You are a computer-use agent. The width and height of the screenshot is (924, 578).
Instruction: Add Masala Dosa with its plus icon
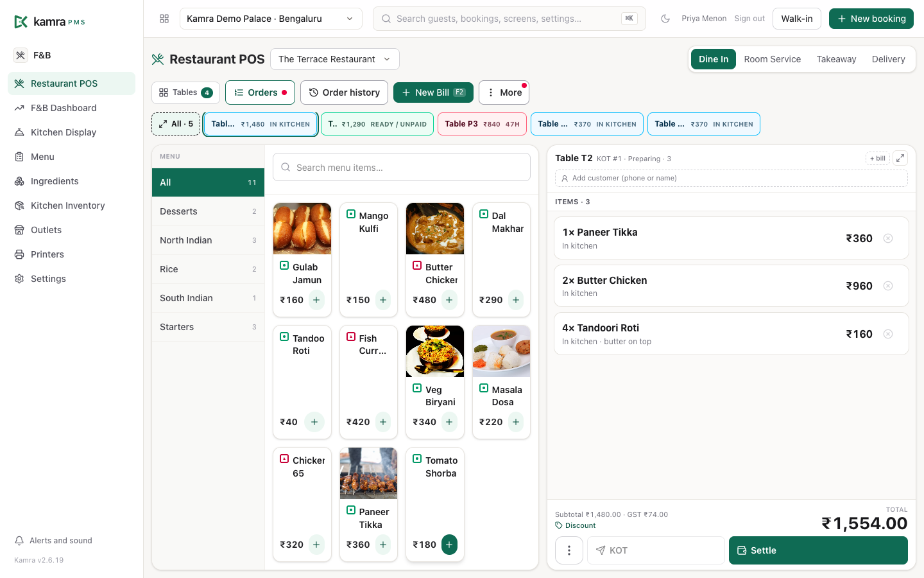coord(516,422)
